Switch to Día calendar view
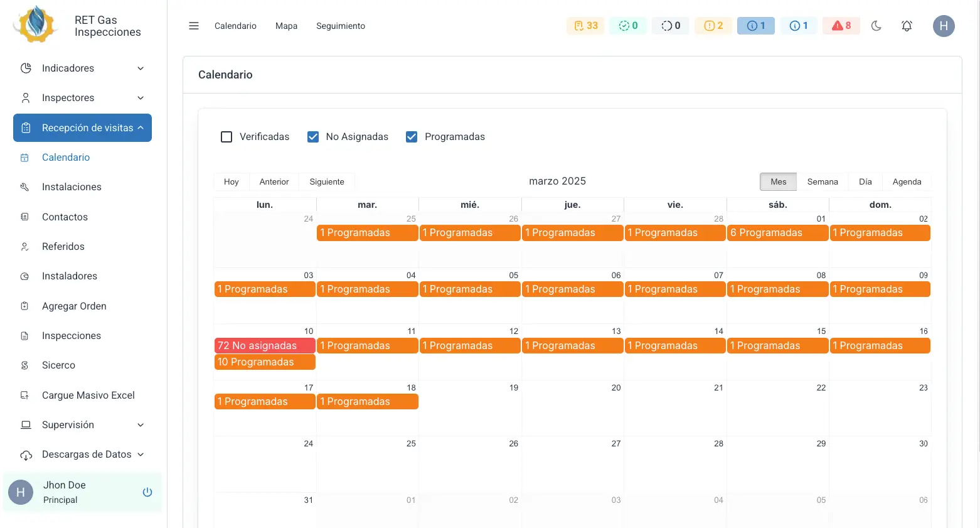The image size is (980, 528). (865, 181)
